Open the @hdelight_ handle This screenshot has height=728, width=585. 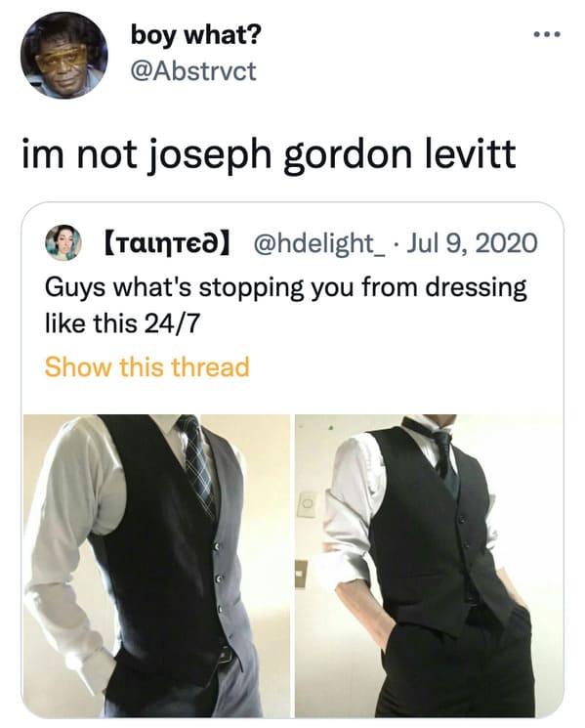point(319,242)
